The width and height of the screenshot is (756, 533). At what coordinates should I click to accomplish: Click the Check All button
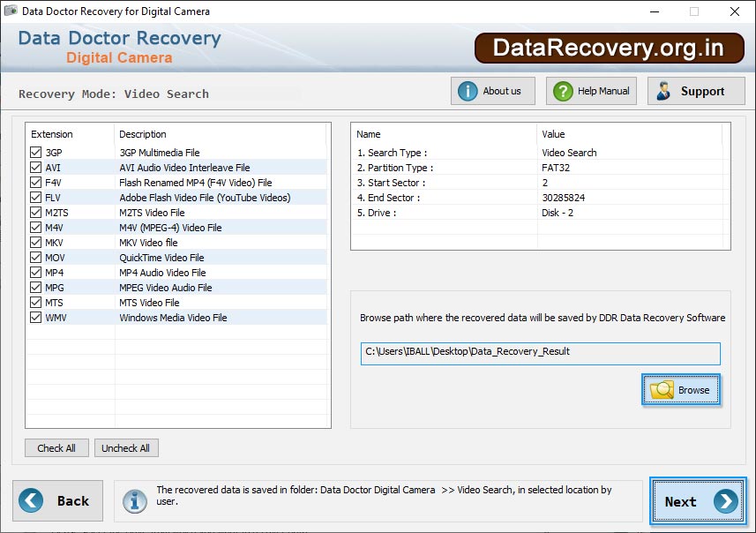(x=56, y=448)
